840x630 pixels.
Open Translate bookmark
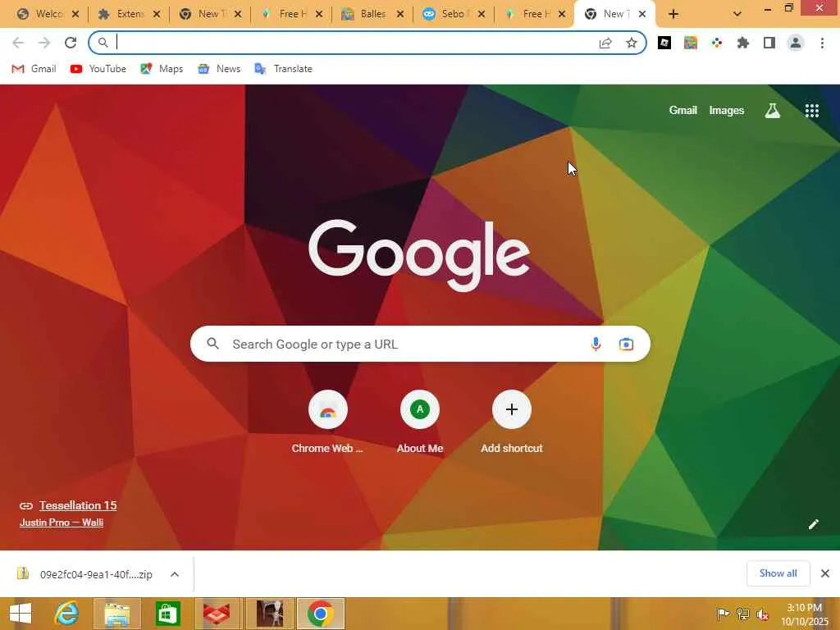pyautogui.click(x=283, y=69)
